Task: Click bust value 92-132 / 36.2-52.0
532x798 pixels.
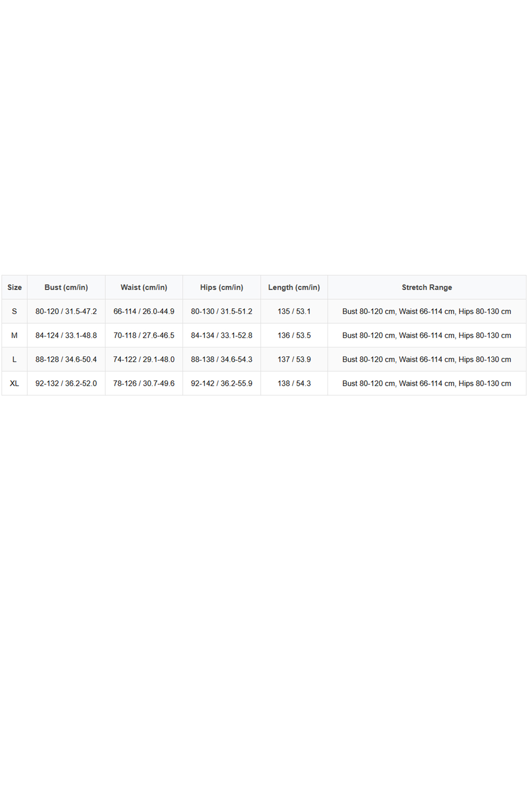Action: tap(66, 383)
